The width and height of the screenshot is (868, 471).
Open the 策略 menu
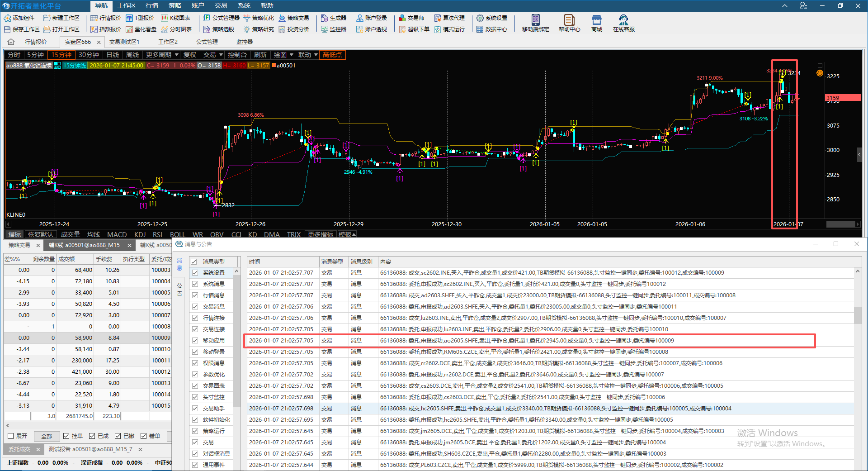pyautogui.click(x=175, y=5)
